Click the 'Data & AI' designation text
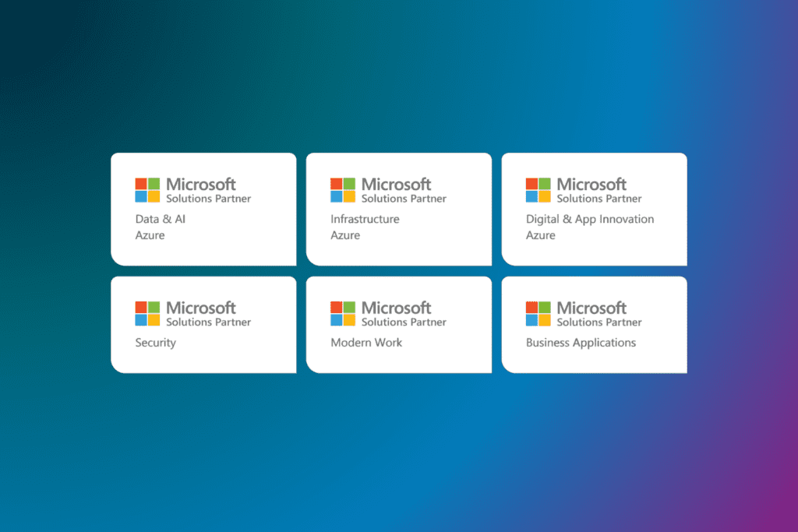798x532 pixels. point(160,219)
